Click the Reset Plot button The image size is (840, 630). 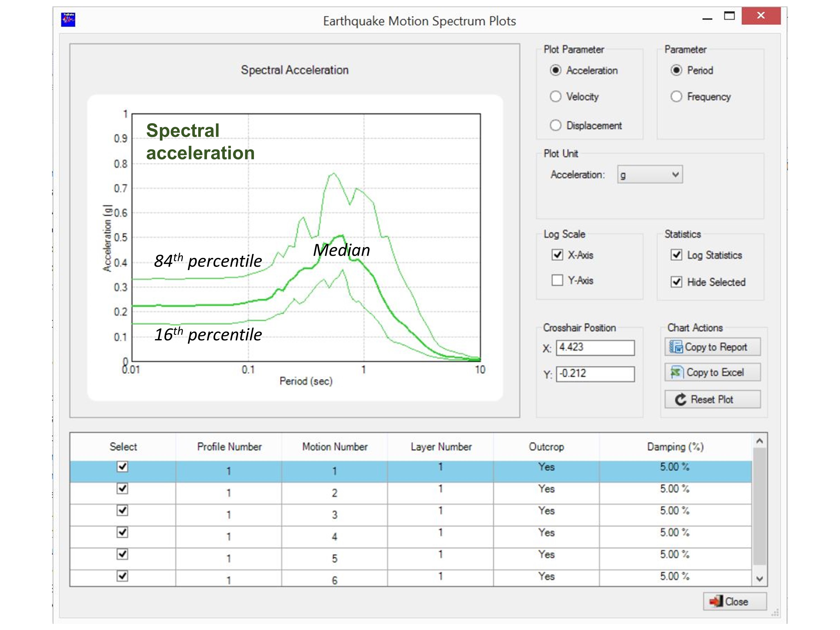pos(712,400)
